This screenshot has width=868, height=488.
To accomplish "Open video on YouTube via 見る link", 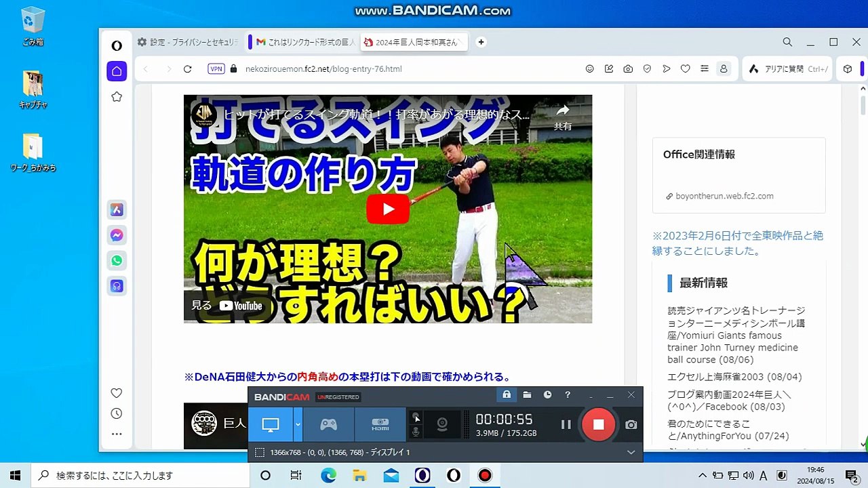I will 226,306.
